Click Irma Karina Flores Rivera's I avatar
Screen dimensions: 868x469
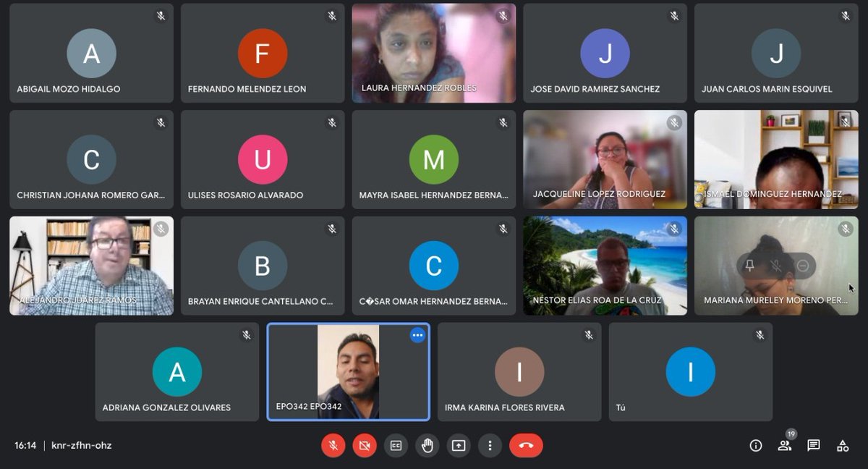[519, 372]
